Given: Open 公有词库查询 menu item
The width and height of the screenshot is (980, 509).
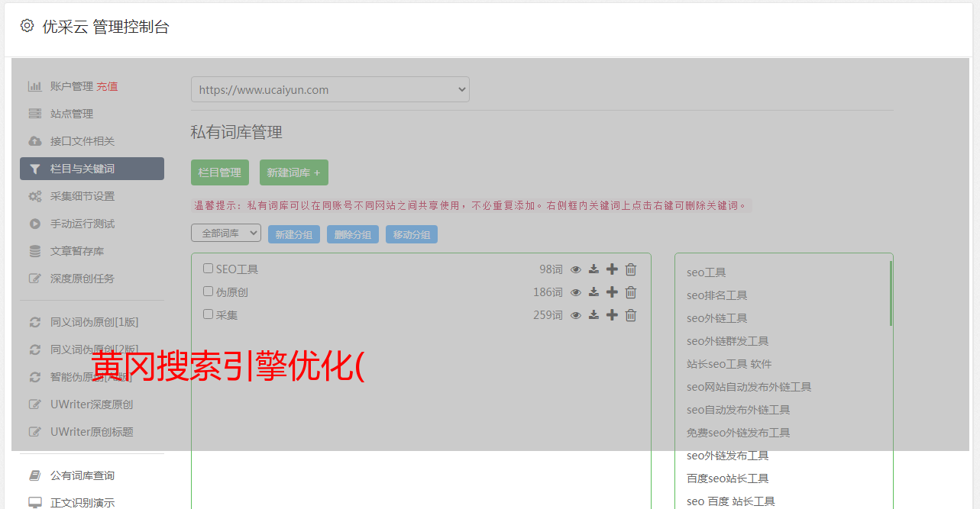Looking at the screenshot, I should (x=82, y=475).
